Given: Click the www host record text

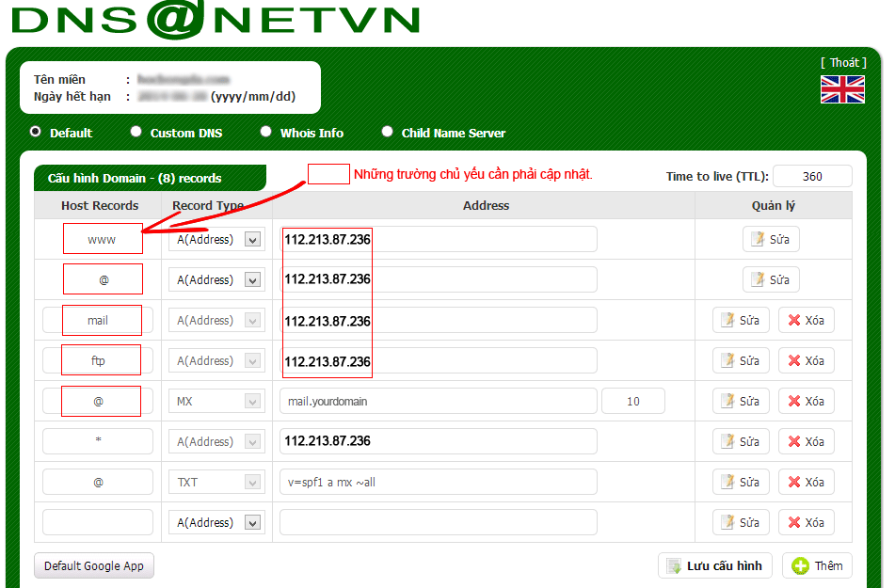Looking at the screenshot, I should (x=102, y=240).
